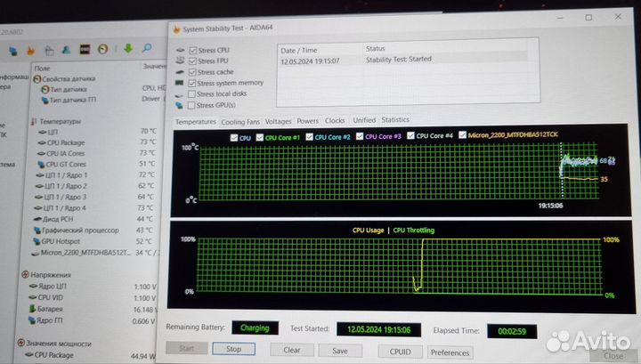Click the monitor icon beside Тип датчика ГП
Viewport: 641px width, 364px height.
(45, 100)
